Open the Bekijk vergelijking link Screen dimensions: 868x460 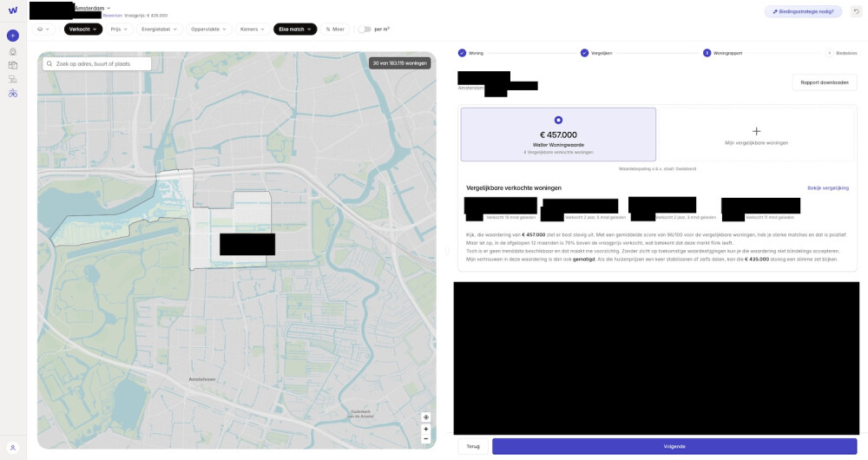[827, 187]
